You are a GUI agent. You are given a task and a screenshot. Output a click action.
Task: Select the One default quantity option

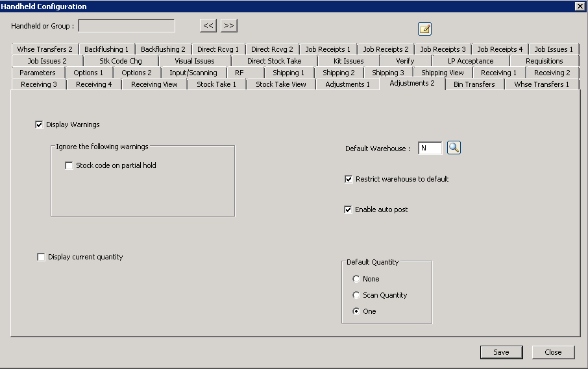tap(356, 311)
